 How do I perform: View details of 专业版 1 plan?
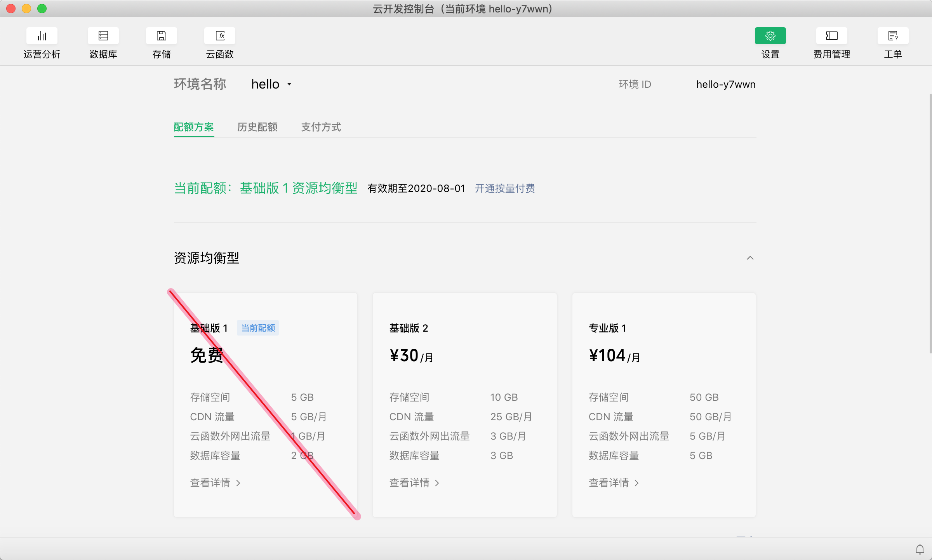(x=613, y=483)
